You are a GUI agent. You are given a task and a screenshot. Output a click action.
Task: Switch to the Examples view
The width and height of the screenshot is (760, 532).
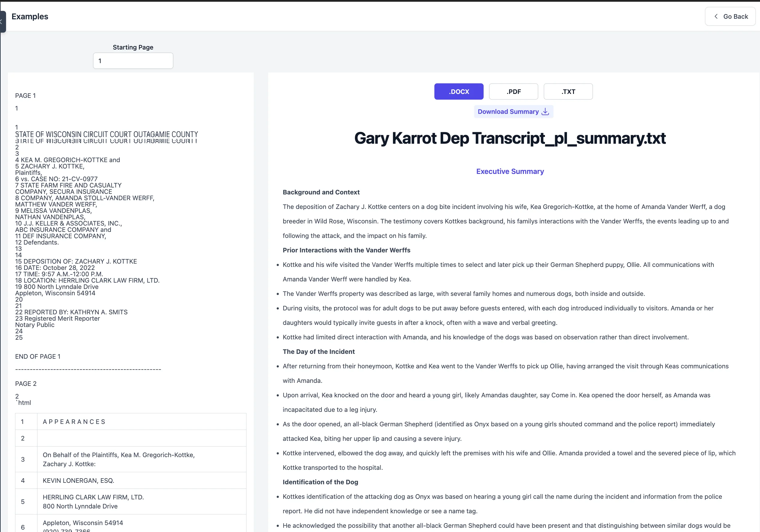[x=30, y=16]
